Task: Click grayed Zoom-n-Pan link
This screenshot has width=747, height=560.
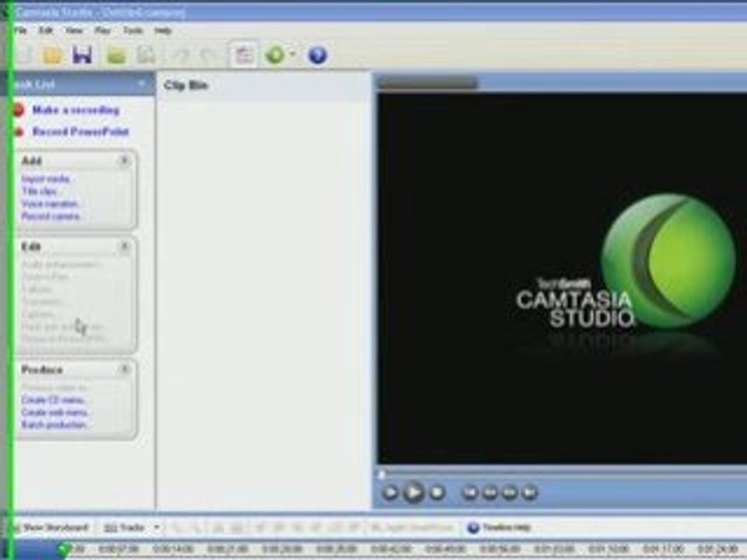Action: point(46,277)
